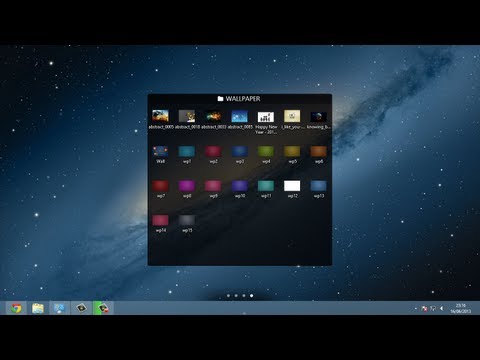Open the Action Center flag icon

click(424, 309)
